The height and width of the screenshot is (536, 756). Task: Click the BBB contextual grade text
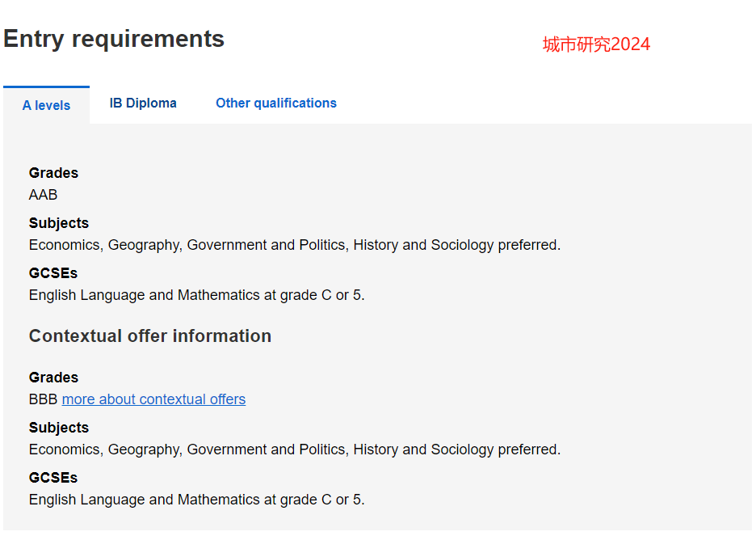point(43,399)
